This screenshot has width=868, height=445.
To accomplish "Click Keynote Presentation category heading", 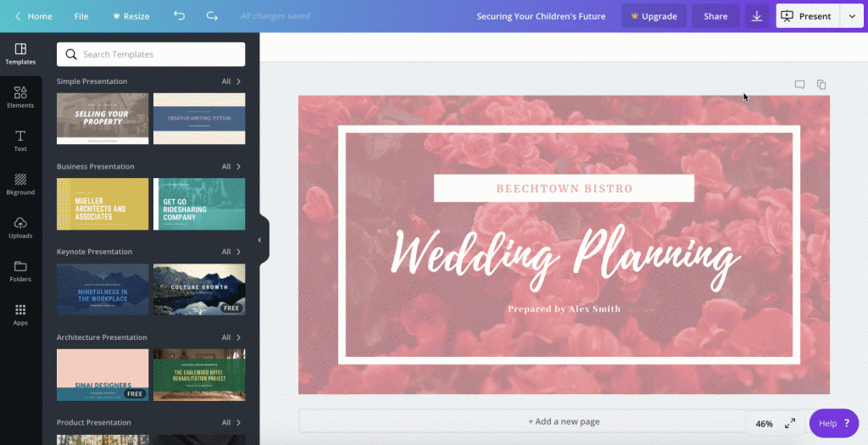I will 94,252.
